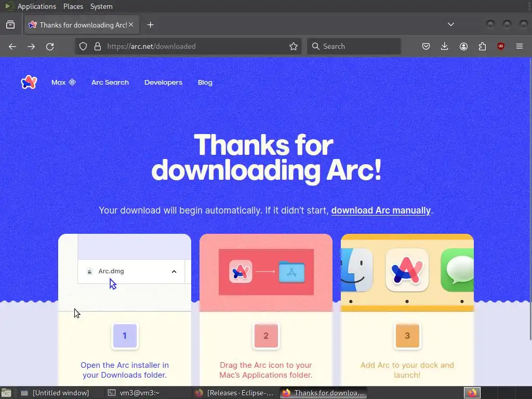532x399 pixels.
Task: Click the Applications folder illustration icon
Action: 292,272
